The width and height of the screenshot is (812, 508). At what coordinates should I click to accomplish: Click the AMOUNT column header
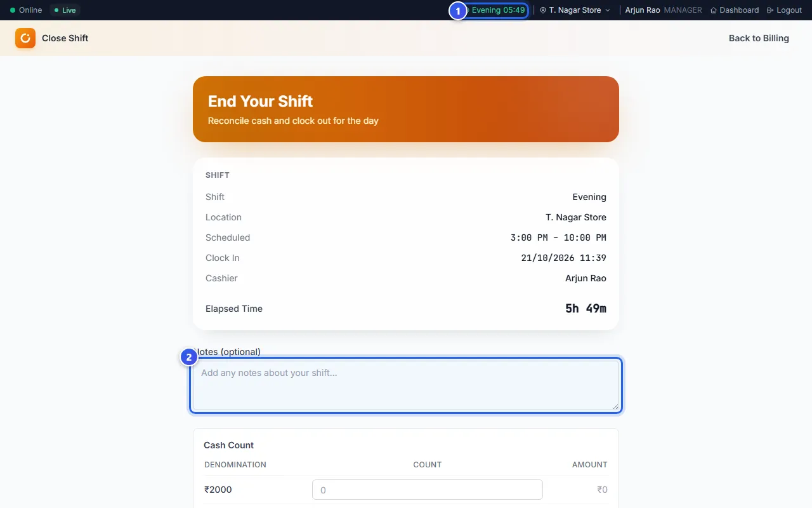pyautogui.click(x=590, y=465)
